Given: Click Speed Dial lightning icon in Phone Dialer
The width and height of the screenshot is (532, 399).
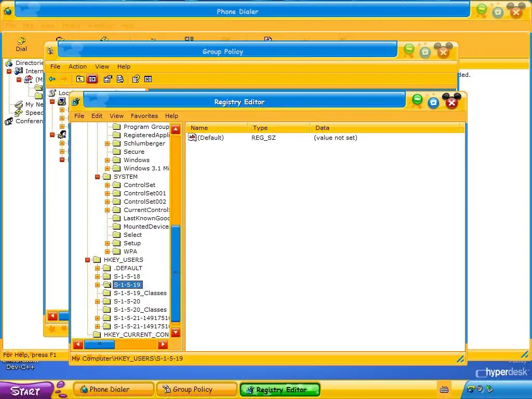Looking at the screenshot, I should 19,113.
